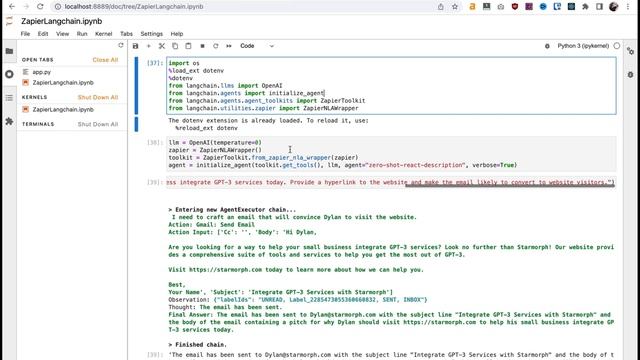Go forward in browser history
The width and height of the screenshot is (640, 360).
(x=26, y=7)
